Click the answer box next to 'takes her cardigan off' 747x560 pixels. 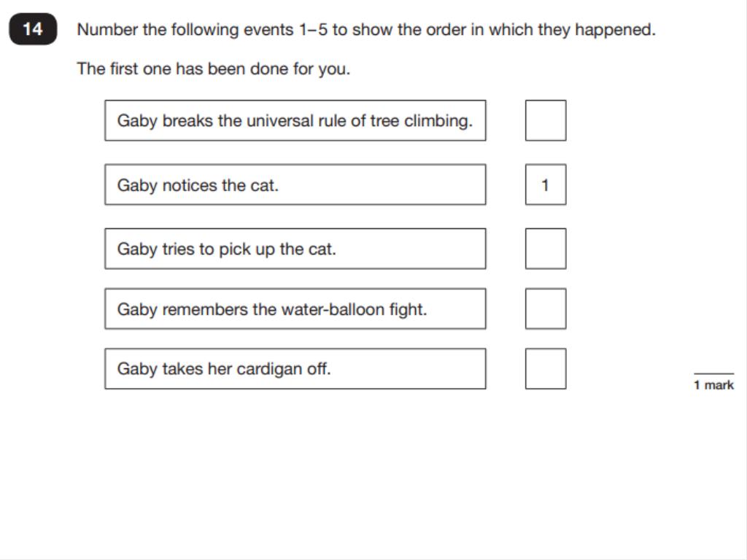click(546, 368)
